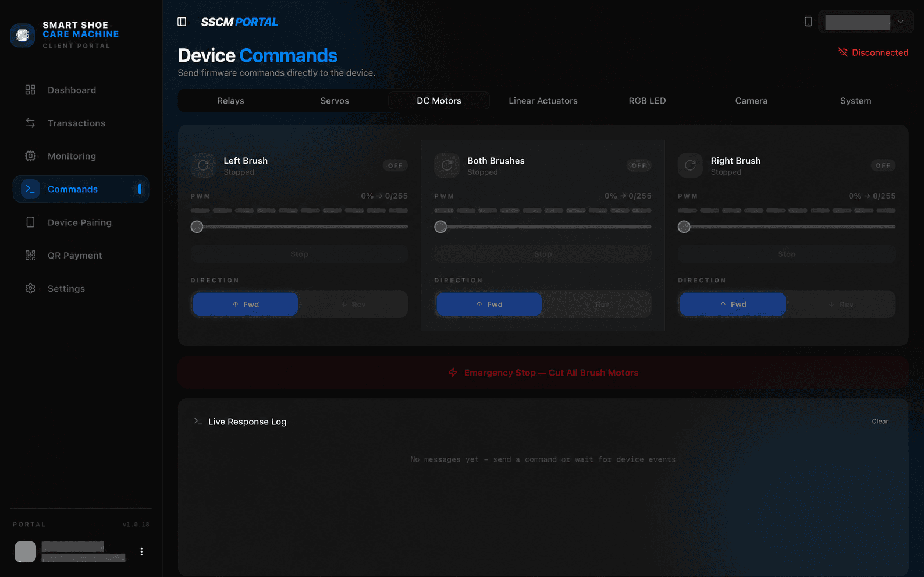The width and height of the screenshot is (924, 577).
Task: Toggle the sidebar panel icon
Action: [x=182, y=22]
